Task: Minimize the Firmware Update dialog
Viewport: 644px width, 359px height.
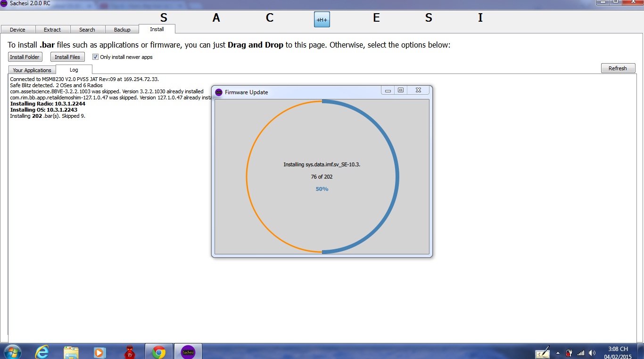Action: (388, 90)
